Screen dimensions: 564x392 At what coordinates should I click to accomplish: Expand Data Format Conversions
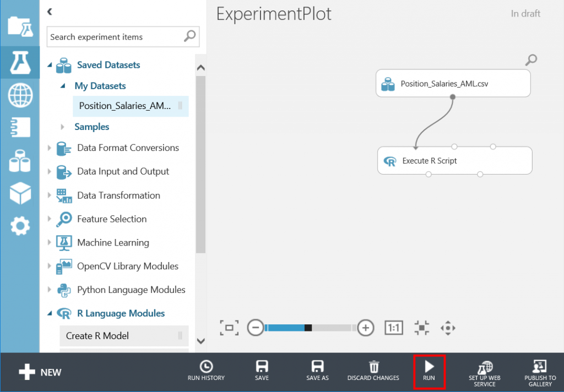[49, 148]
